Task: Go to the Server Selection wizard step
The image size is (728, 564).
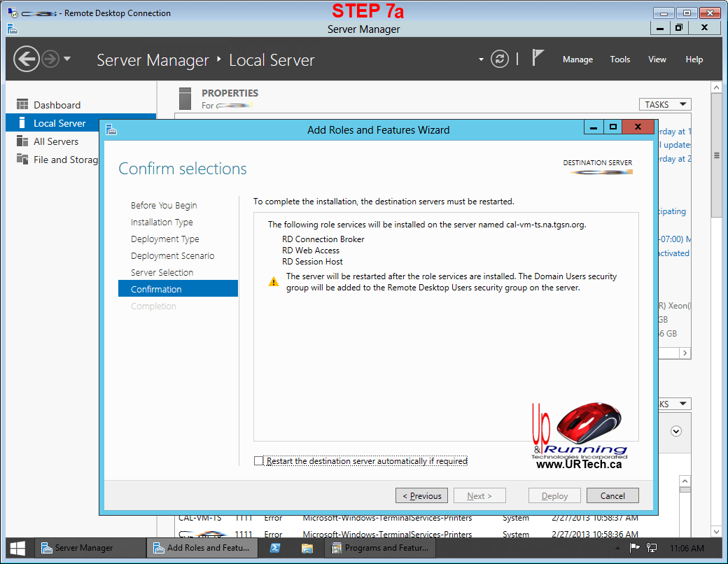Action: pos(162,272)
